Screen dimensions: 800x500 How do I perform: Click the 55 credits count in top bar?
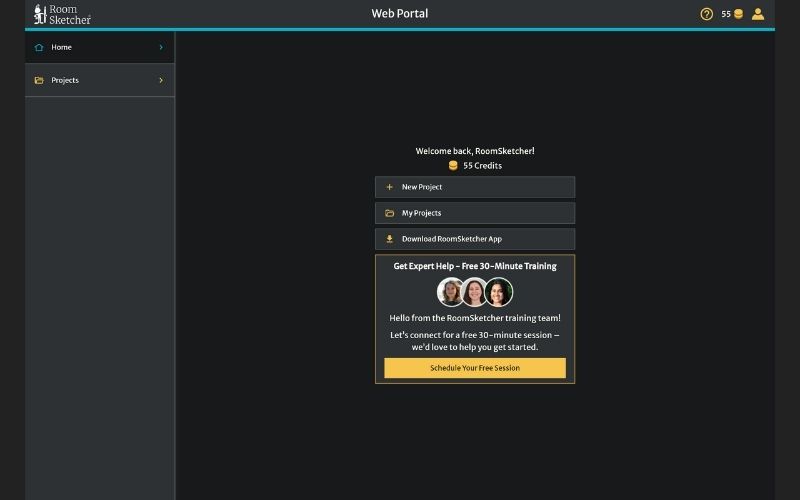pyautogui.click(x=726, y=14)
